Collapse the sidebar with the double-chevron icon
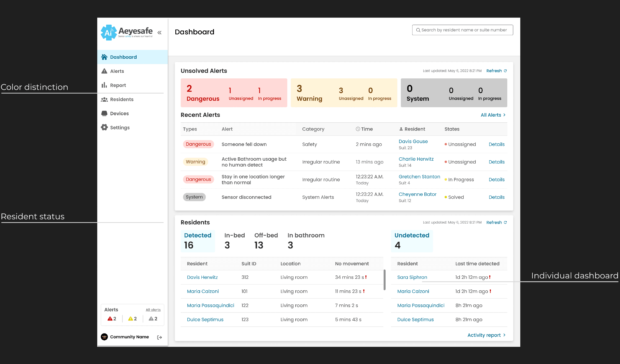This screenshot has width=620, height=364. tap(159, 33)
